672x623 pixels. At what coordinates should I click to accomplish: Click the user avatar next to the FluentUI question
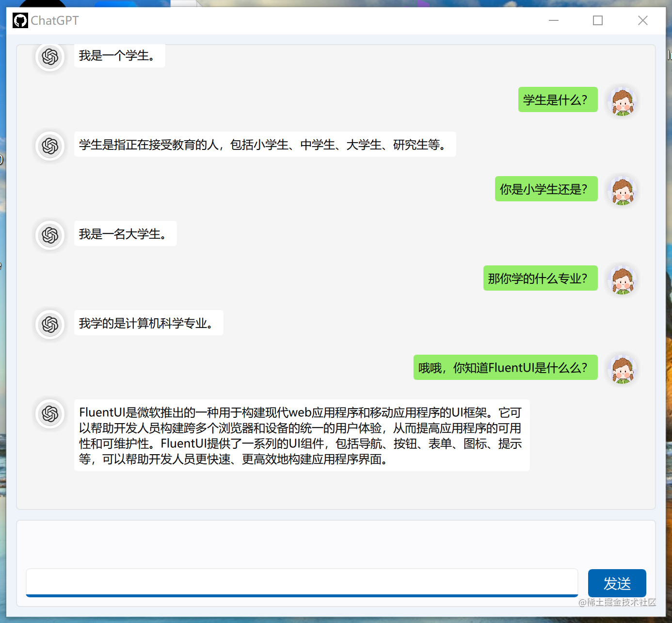tap(622, 369)
